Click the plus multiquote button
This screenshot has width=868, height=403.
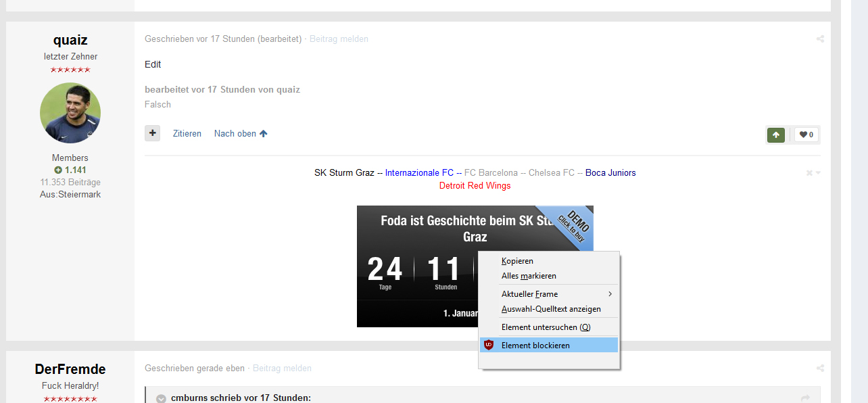coord(153,133)
